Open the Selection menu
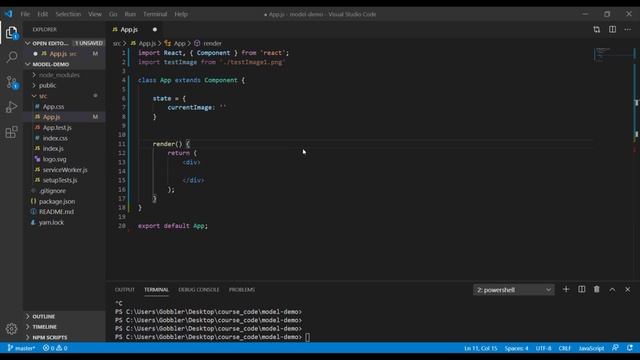The height and width of the screenshot is (360, 640). [68, 14]
